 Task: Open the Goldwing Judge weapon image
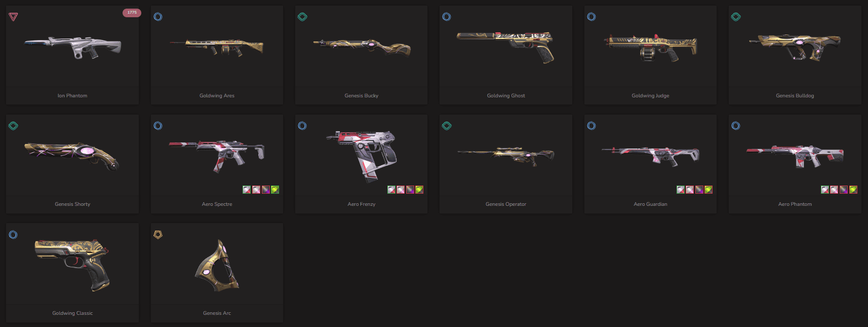(650, 48)
